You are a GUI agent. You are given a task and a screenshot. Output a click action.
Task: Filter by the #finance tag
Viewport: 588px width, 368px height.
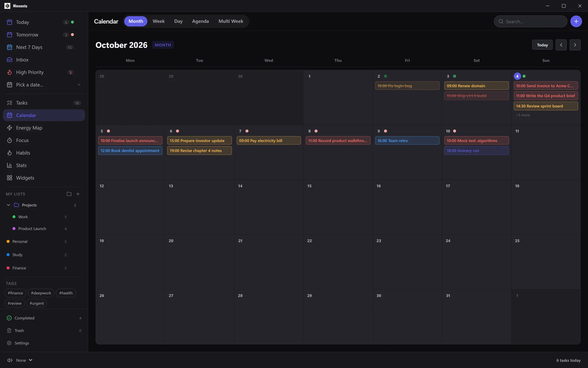15,293
